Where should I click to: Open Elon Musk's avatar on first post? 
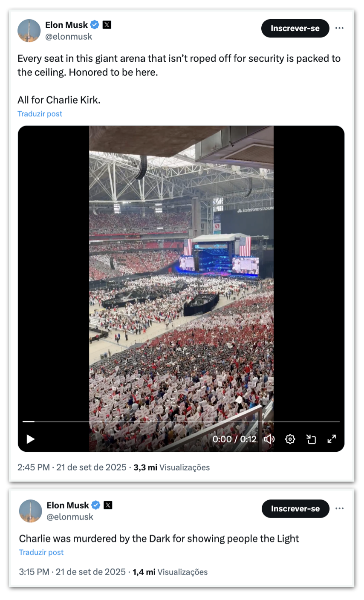[x=29, y=31]
